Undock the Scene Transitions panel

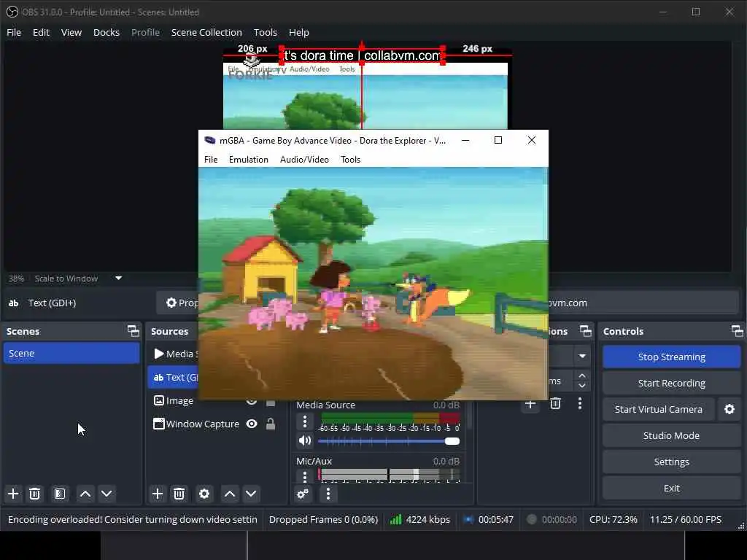click(x=586, y=331)
